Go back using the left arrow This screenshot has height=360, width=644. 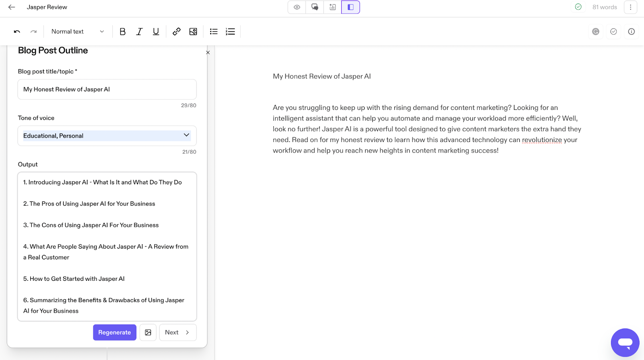[x=12, y=7]
